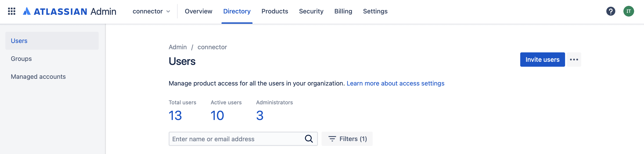Expand the connector organization dropdown
644x154 pixels.
[x=151, y=11]
